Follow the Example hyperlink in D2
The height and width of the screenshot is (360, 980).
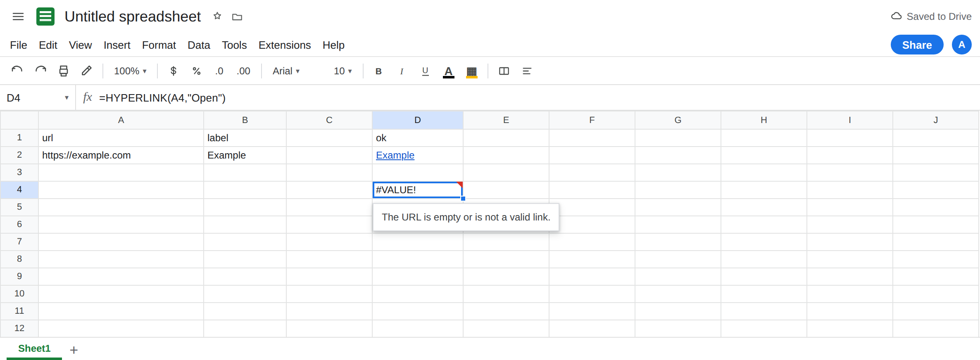pos(395,155)
